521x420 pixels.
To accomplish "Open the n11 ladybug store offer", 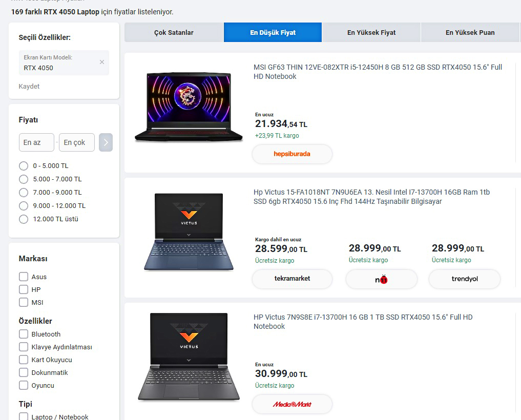I will (381, 279).
